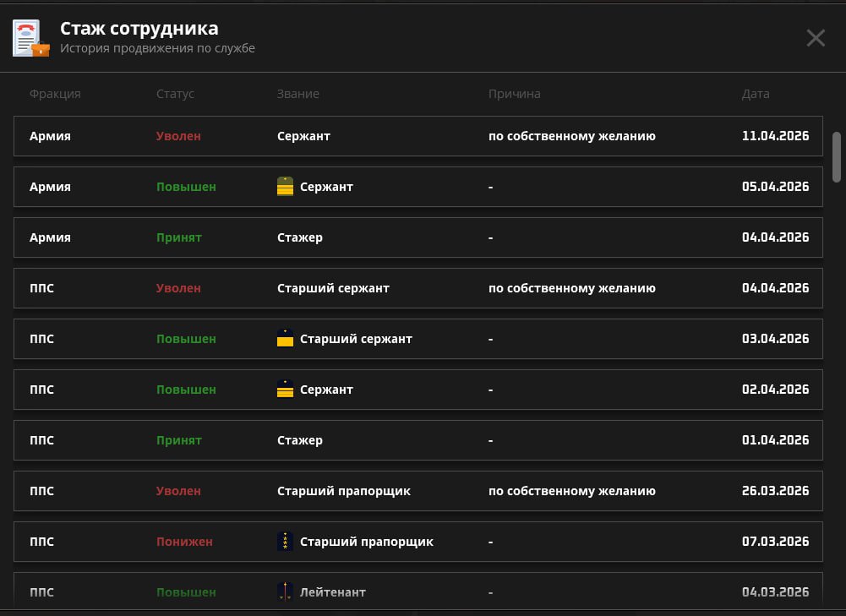Image resolution: width=846 pixels, height=616 pixels.
Task: Select the date 26.03.2026
Action: [775, 491]
